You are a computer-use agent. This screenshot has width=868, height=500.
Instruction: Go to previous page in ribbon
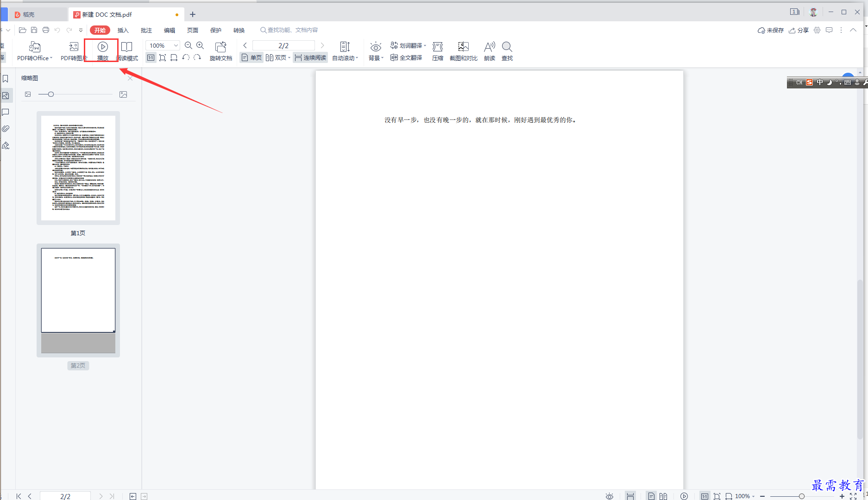(245, 45)
